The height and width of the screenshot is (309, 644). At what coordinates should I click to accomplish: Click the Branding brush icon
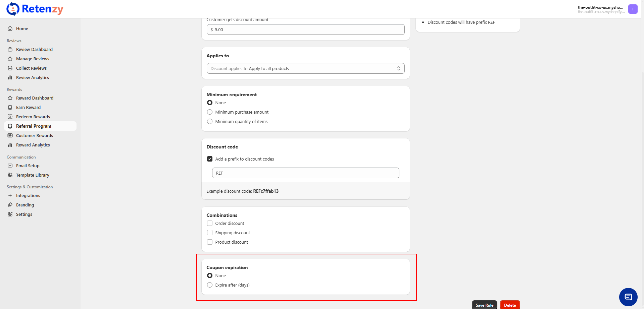(x=10, y=205)
